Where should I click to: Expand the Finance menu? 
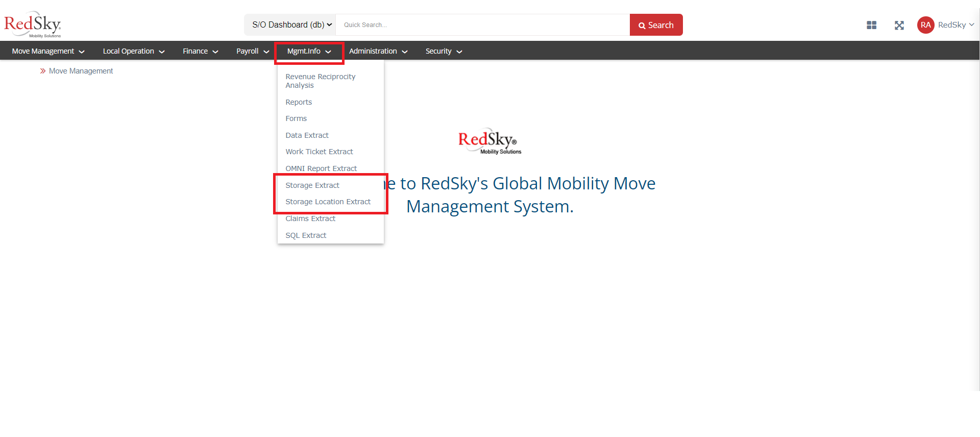(201, 51)
